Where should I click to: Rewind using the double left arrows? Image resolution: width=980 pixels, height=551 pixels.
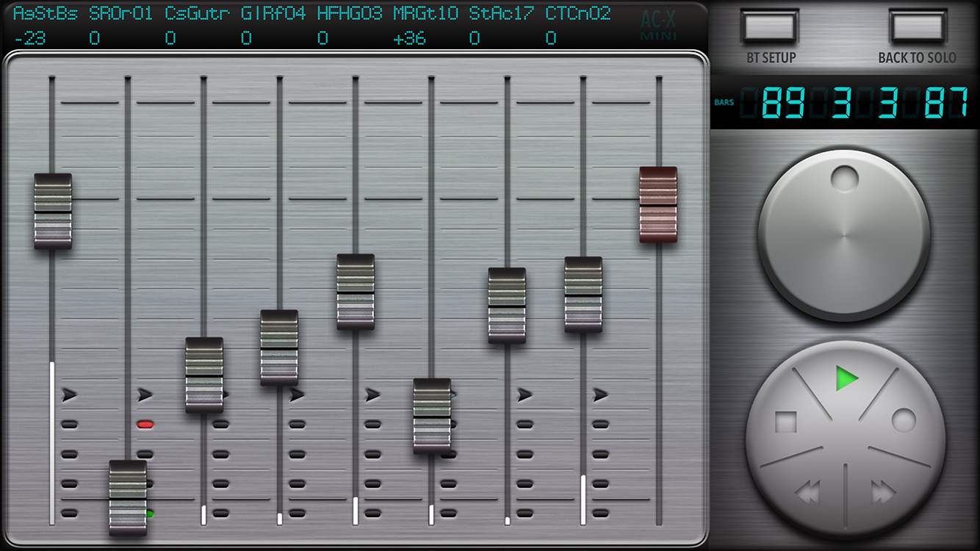tap(807, 493)
